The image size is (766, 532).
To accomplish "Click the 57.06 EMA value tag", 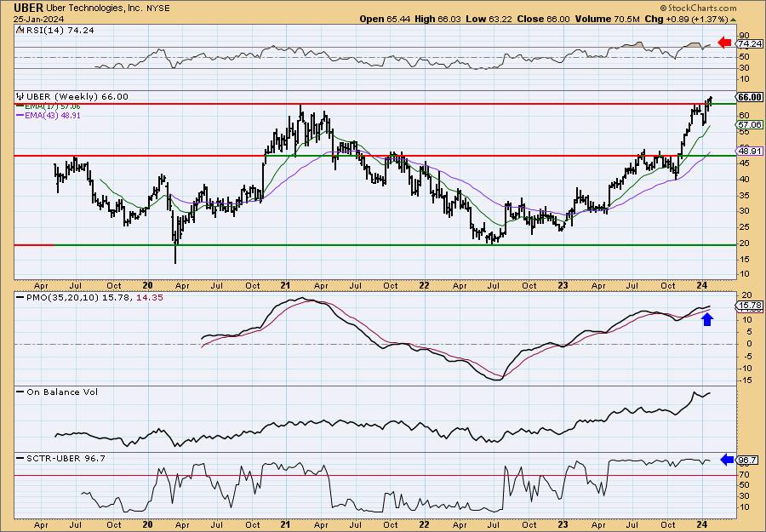I will click(750, 125).
